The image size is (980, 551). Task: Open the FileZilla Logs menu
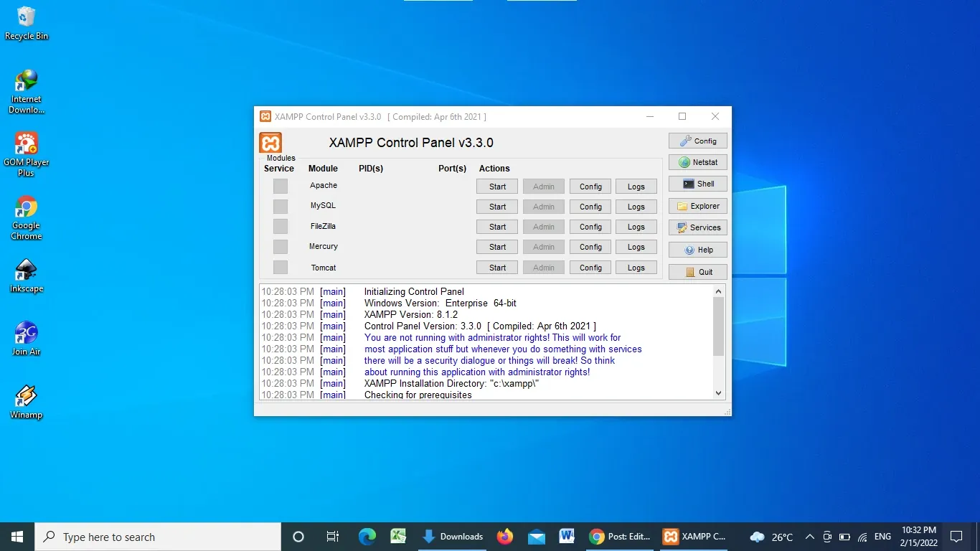pos(636,227)
